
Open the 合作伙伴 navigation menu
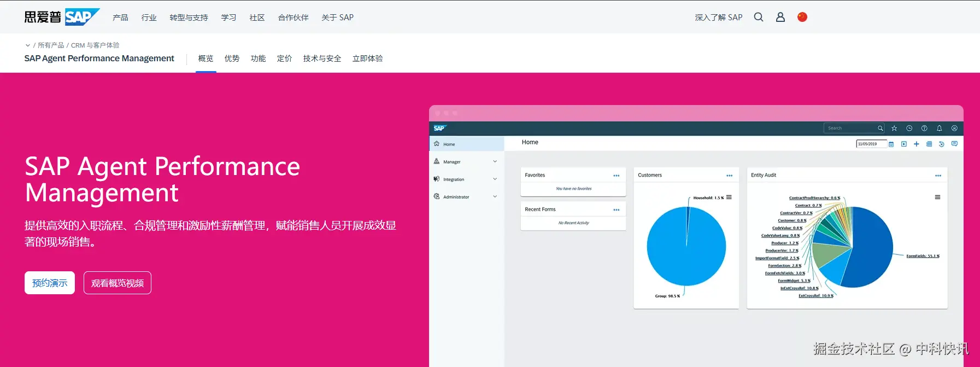293,18
